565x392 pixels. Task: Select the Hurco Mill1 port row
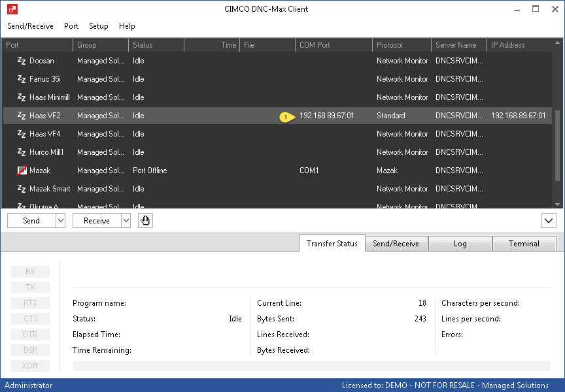coord(277,152)
